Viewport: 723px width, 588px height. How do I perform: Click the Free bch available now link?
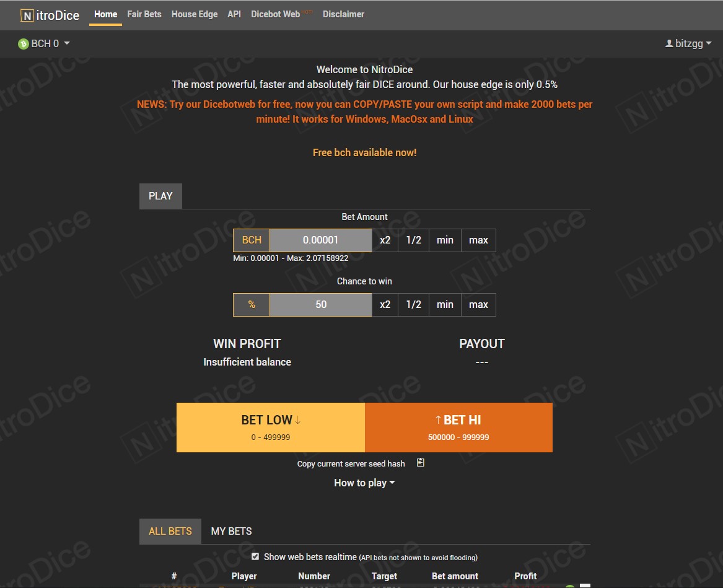364,152
